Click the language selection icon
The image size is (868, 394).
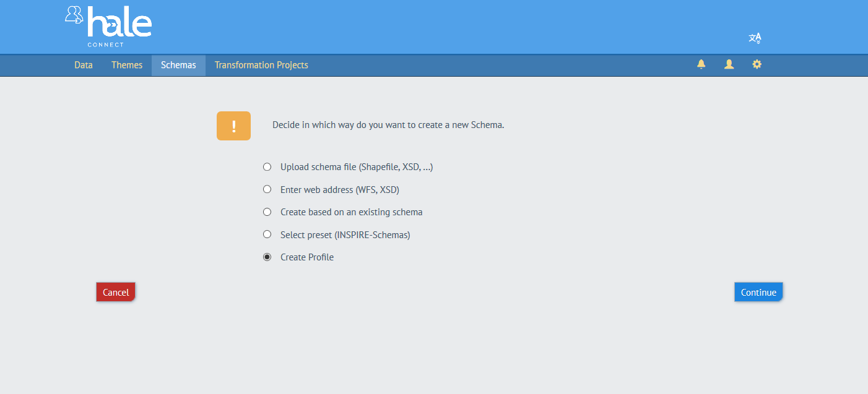pos(755,38)
